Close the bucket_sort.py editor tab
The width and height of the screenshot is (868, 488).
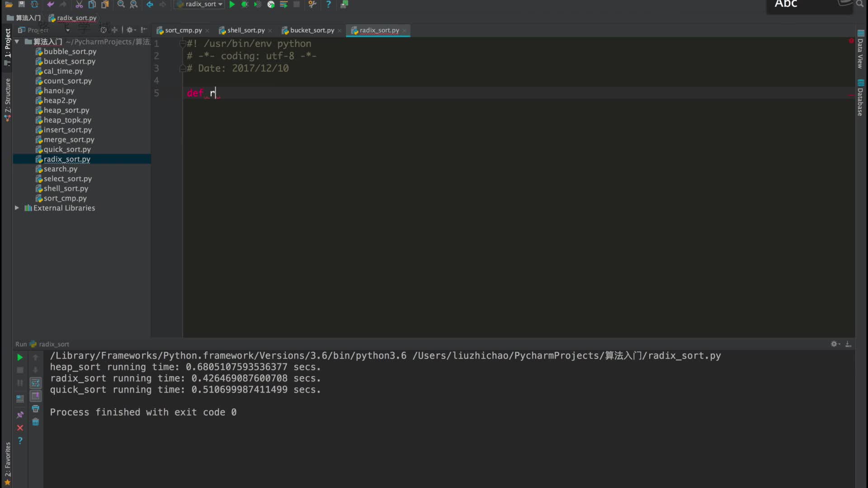pyautogui.click(x=340, y=31)
